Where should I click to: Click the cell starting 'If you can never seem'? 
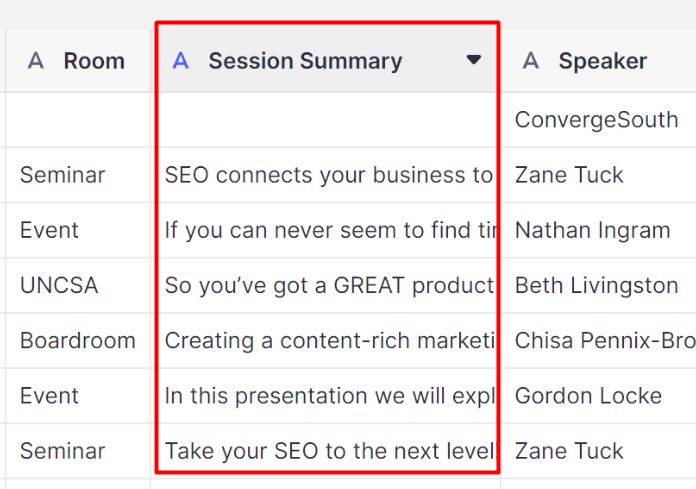click(328, 230)
